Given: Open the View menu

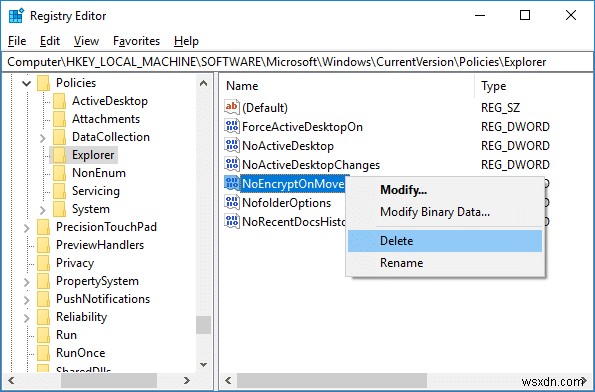Looking at the screenshot, I should [86, 41].
